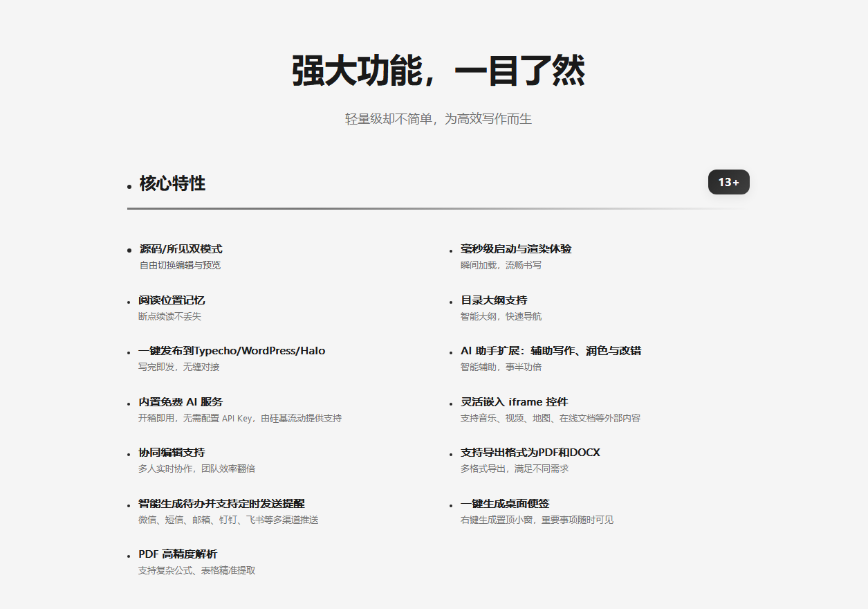868x609 pixels.
Task: Open the 阅读位置记忆 feature
Action: (x=172, y=300)
